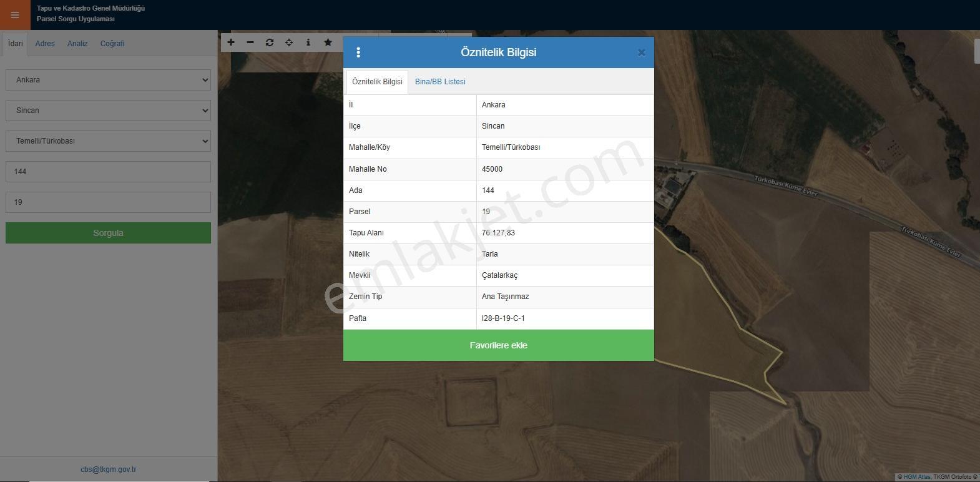Click the refresh map icon
The height and width of the screenshot is (482, 980).
click(270, 42)
